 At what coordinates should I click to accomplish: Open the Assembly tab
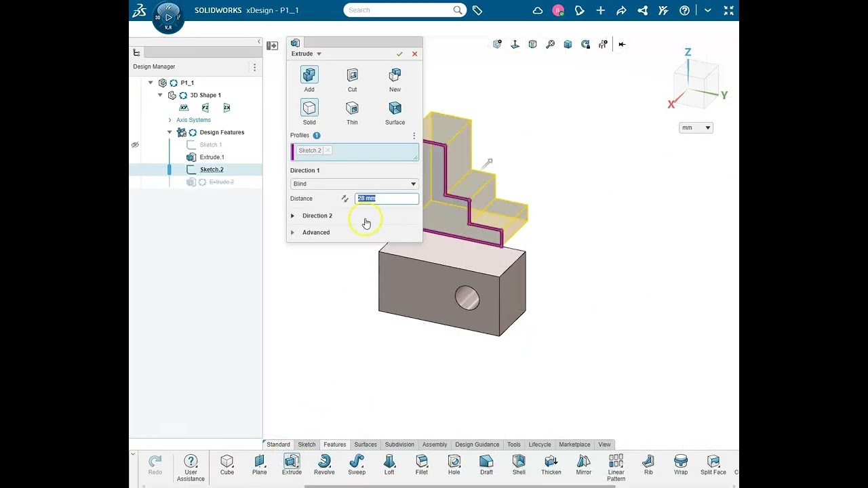tap(435, 445)
